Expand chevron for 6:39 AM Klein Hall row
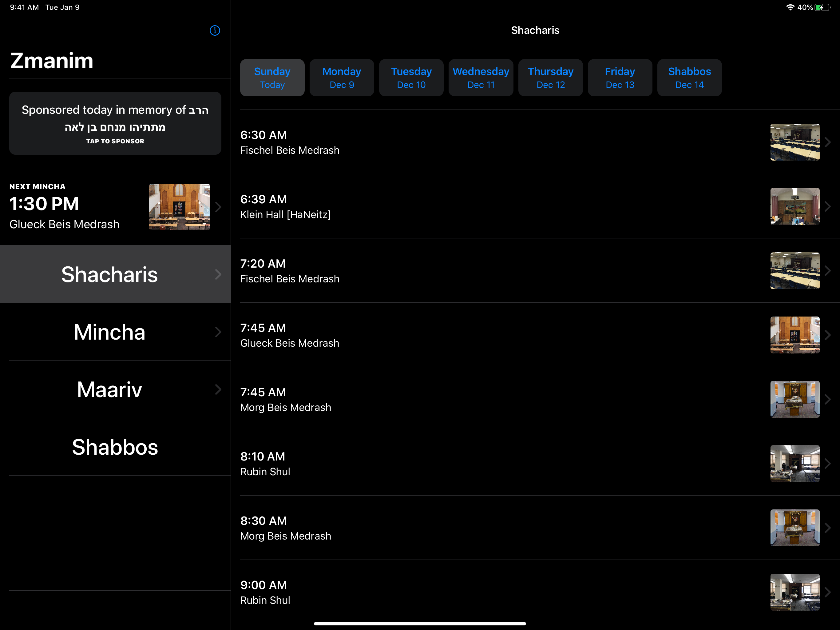The image size is (840, 630). pos(828,206)
